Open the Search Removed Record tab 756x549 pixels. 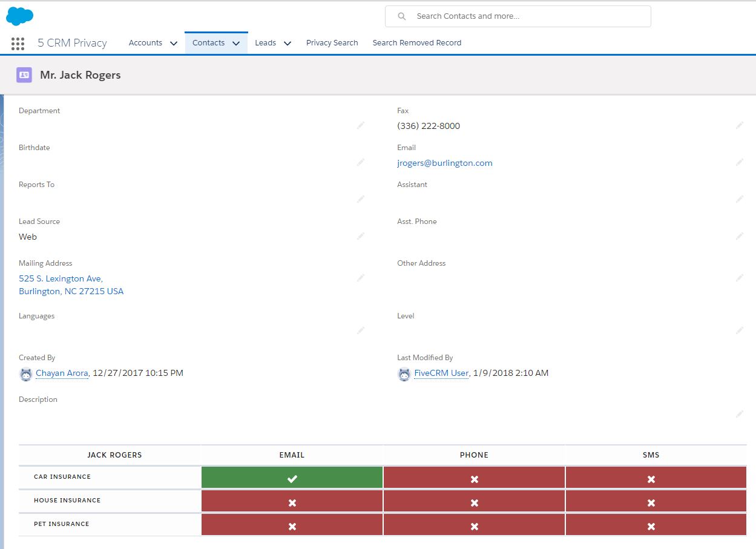pos(417,43)
